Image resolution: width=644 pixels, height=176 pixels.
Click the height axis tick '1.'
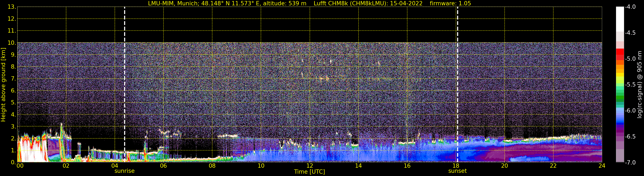point(13,150)
